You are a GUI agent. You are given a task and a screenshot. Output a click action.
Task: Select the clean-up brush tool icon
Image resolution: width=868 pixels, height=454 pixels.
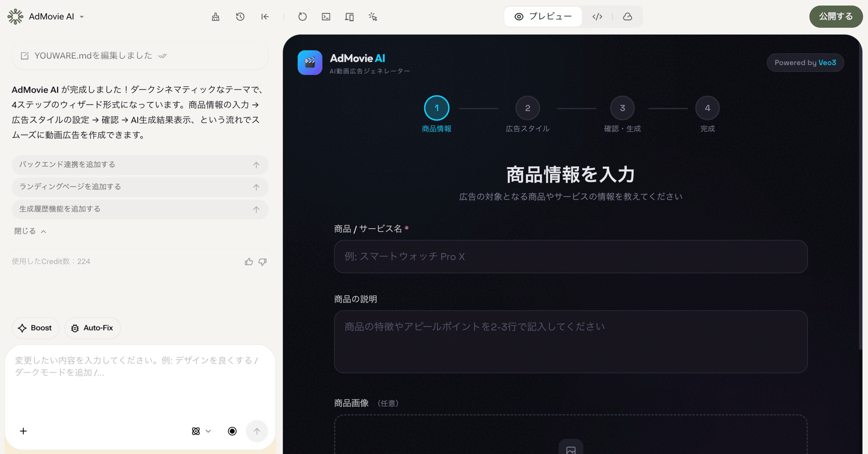pyautogui.click(x=215, y=16)
